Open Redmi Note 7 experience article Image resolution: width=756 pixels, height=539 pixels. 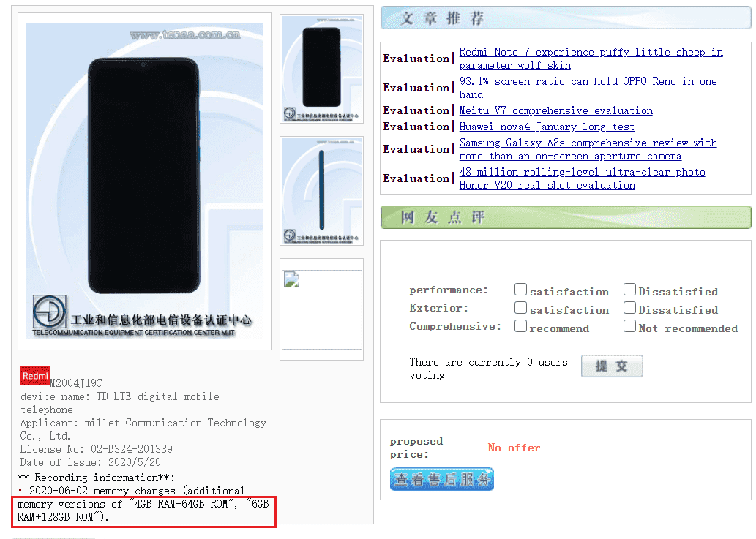point(591,59)
